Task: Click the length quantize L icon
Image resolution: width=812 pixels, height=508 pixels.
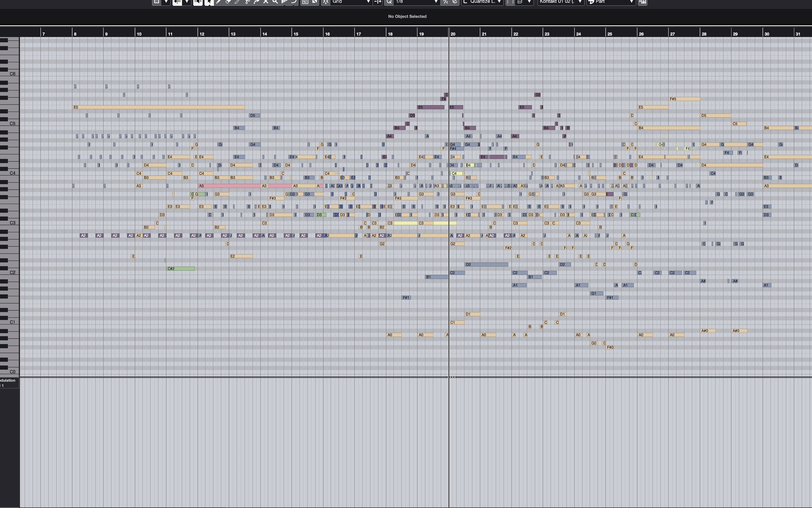Action: (465, 2)
